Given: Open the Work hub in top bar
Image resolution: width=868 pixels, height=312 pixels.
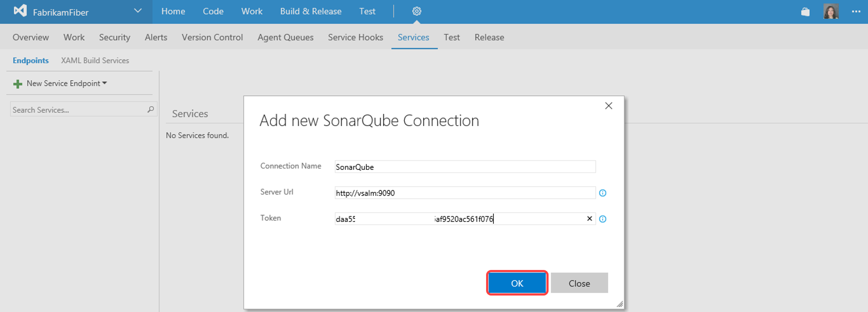Looking at the screenshot, I should coord(252,11).
